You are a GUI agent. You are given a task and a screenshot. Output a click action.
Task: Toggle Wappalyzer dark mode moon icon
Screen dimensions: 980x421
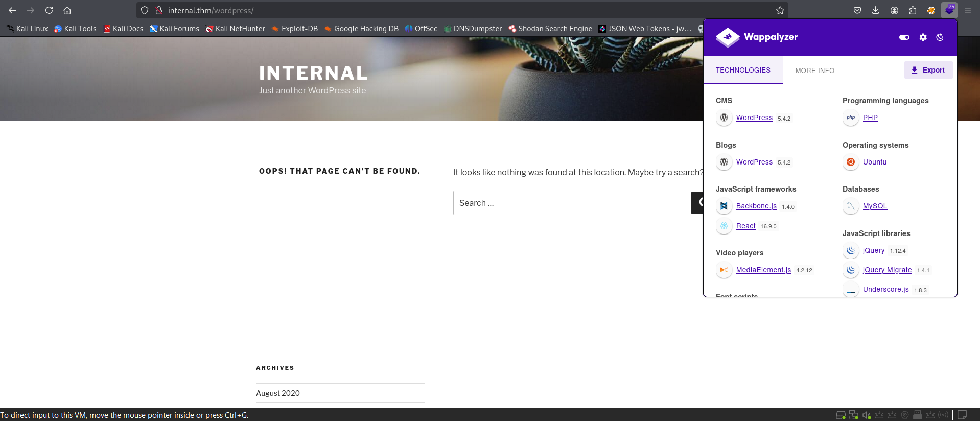point(940,37)
